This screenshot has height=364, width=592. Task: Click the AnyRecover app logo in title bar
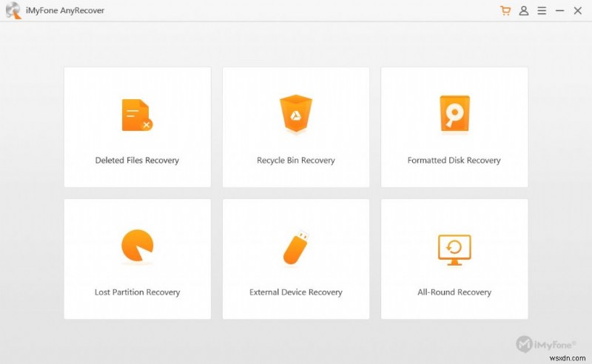click(13, 10)
